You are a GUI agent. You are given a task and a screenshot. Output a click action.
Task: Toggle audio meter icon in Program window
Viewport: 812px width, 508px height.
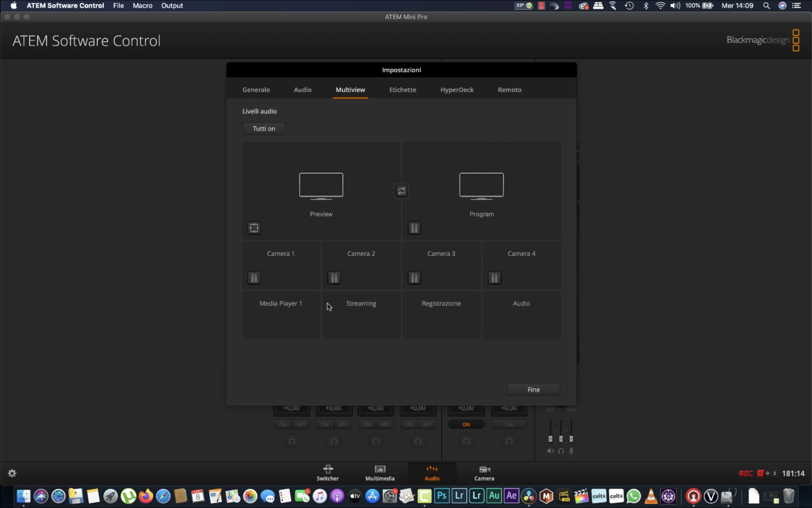coord(414,228)
